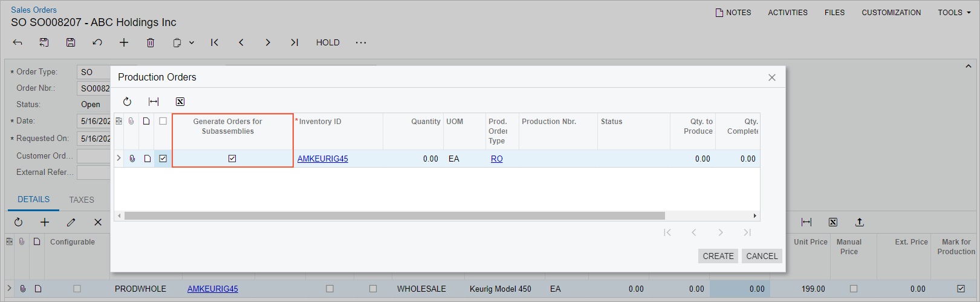Toggle the Configurable checkbox on the PRODWHOLE row

click(x=77, y=289)
